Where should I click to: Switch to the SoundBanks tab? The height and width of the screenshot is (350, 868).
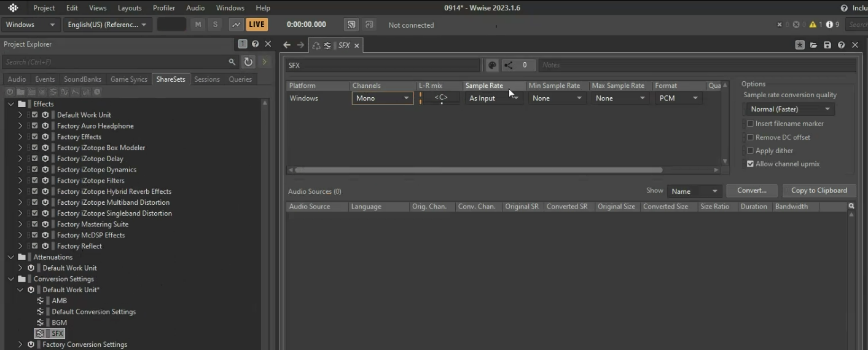(82, 79)
